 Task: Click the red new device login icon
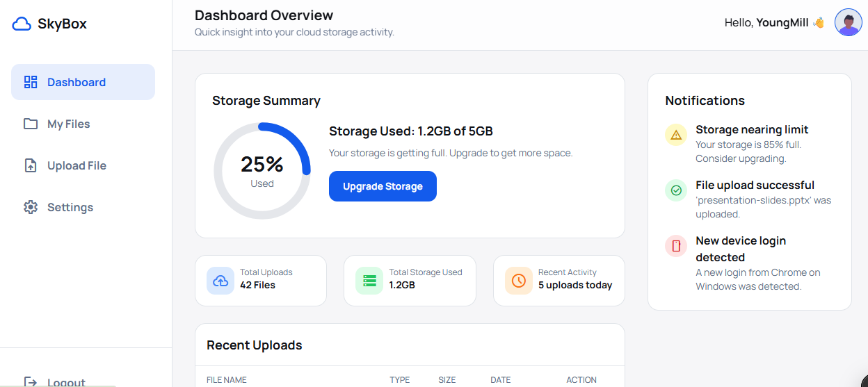click(676, 246)
